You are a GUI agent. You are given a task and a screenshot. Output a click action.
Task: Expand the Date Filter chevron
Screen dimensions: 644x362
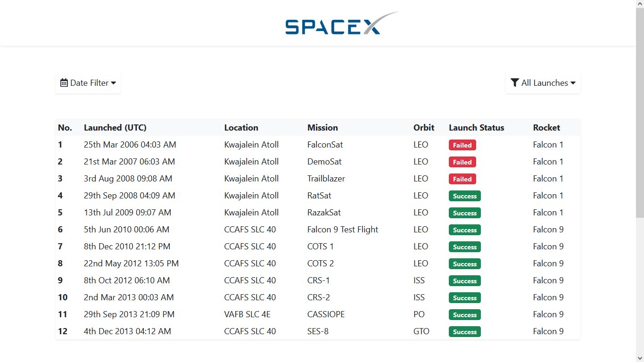[x=113, y=82]
